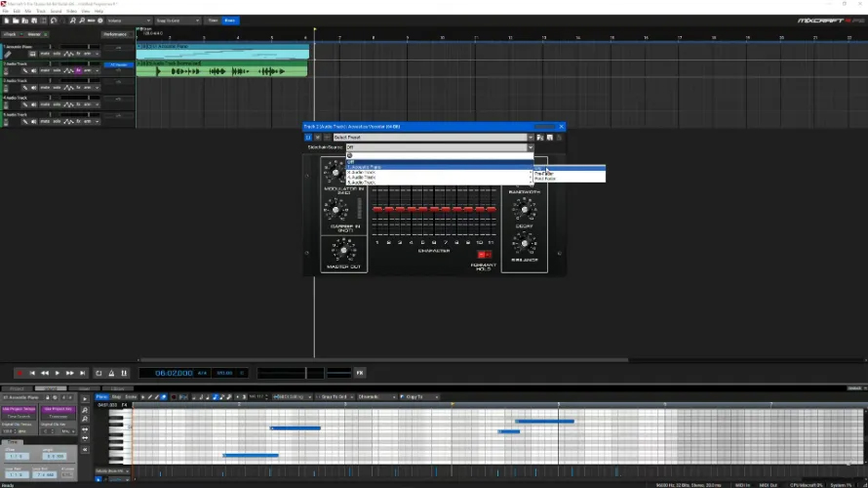This screenshot has height=488, width=868.
Task: Select '1. Acoustic Piano' in sidechain list
Action: coord(364,167)
